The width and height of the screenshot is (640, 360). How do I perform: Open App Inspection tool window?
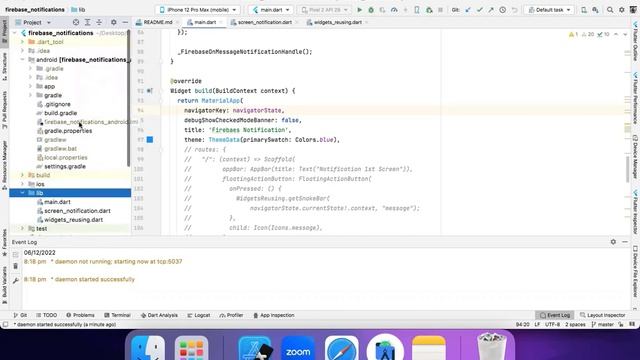point(273,315)
